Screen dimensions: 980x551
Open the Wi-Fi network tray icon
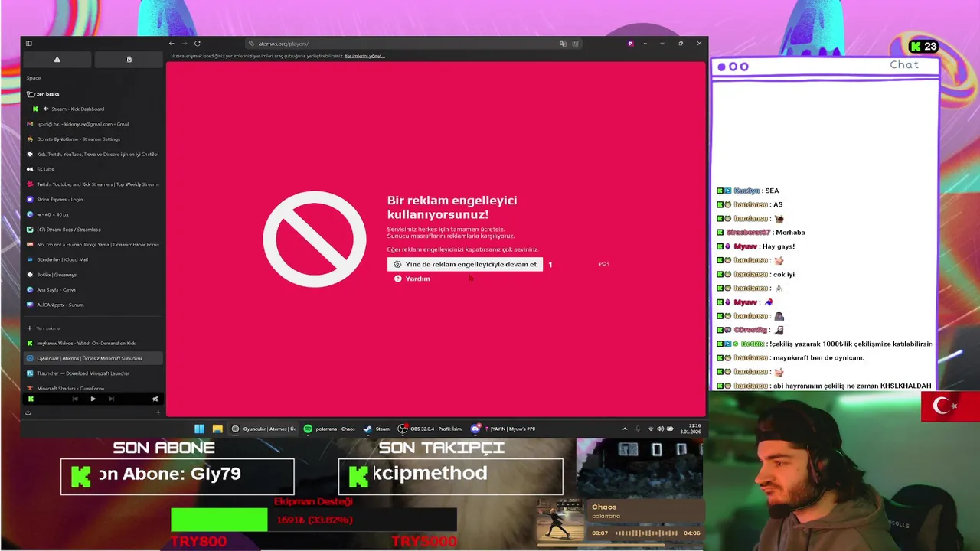click(651, 429)
